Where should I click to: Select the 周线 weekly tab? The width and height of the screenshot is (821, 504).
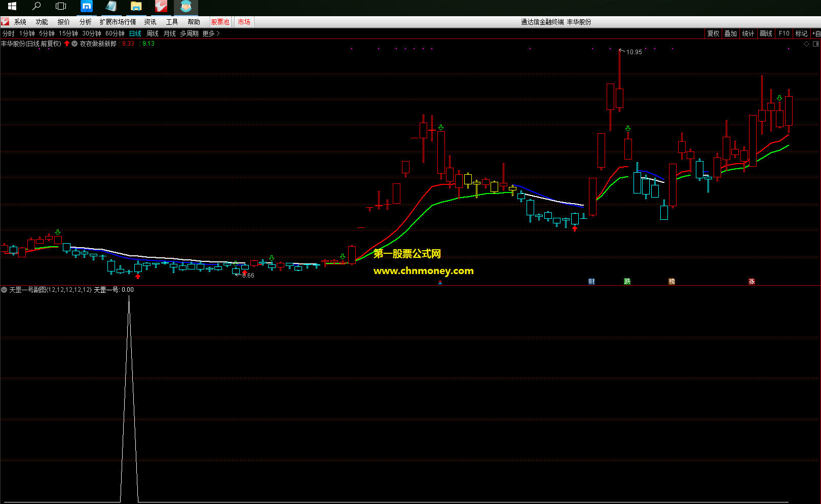pos(153,33)
